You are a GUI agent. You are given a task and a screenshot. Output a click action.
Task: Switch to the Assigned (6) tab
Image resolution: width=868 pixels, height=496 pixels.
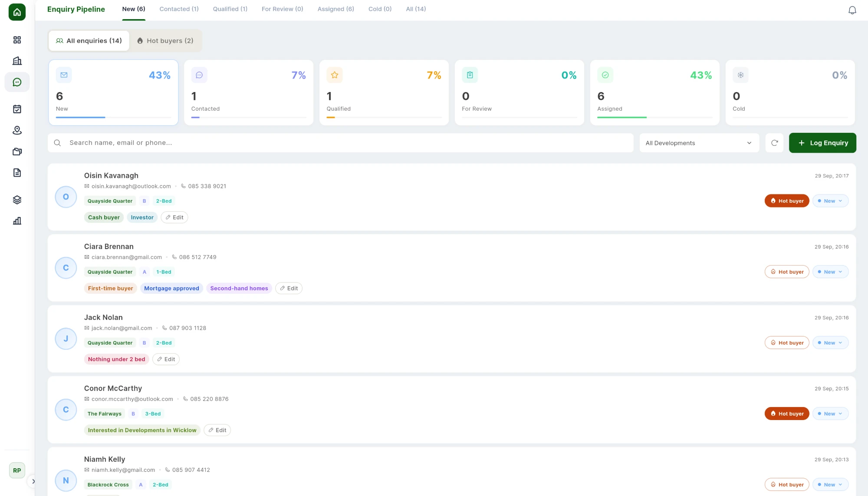click(x=335, y=9)
